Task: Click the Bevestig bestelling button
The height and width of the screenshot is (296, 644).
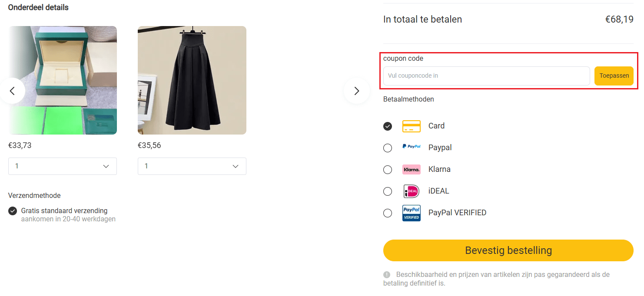Action: tap(508, 250)
